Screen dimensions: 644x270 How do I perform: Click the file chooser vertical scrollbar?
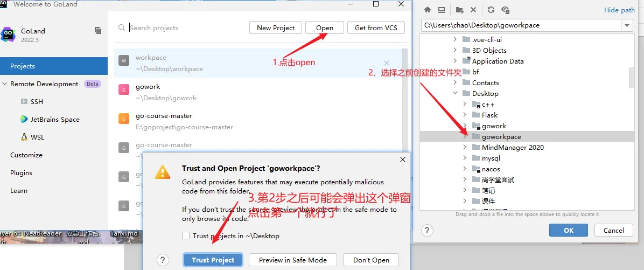(x=632, y=78)
